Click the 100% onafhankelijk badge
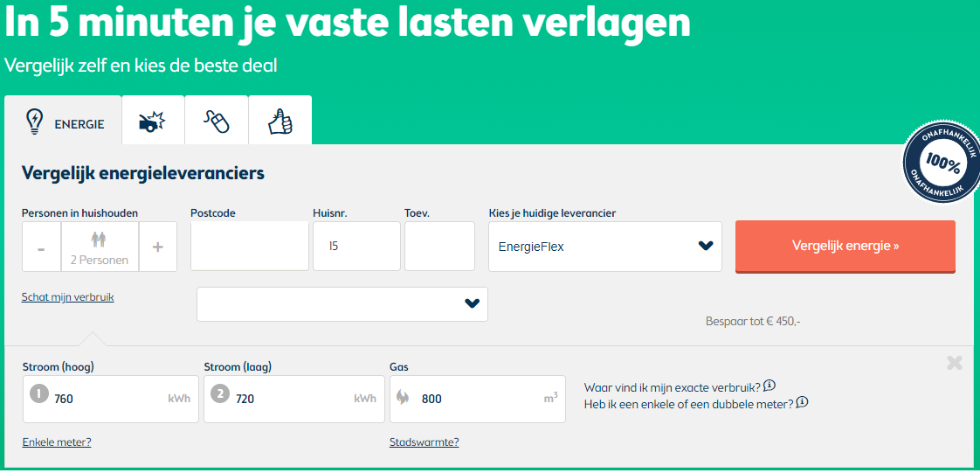Screen dimensions: 980x473 pyautogui.click(x=942, y=163)
